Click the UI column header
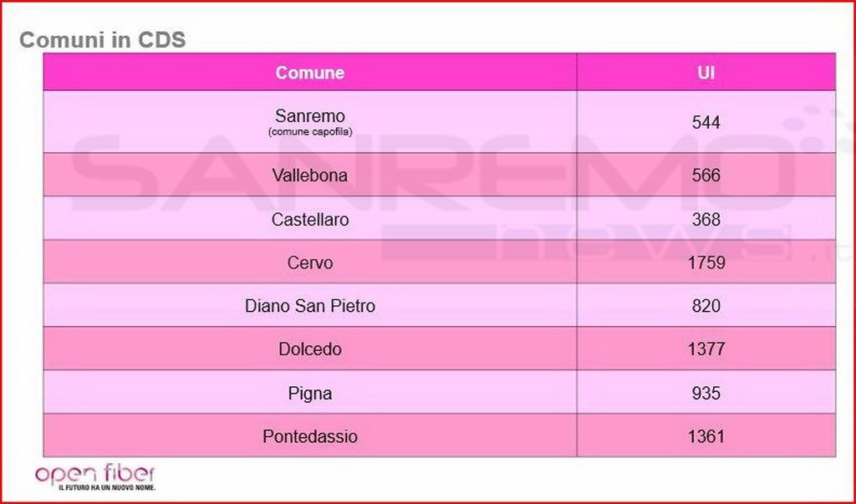This screenshot has height=504, width=856. (706, 72)
